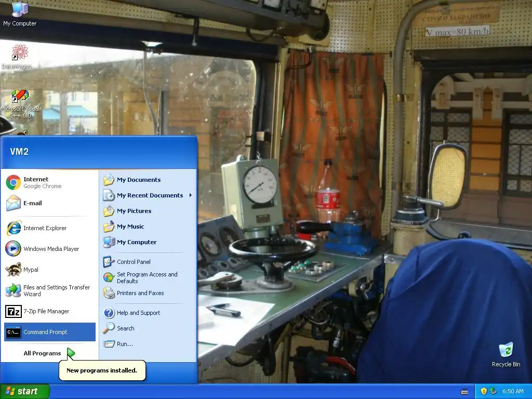This screenshot has height=399, width=532.
Task: Open Printers and Faxes
Action: coord(148,293)
